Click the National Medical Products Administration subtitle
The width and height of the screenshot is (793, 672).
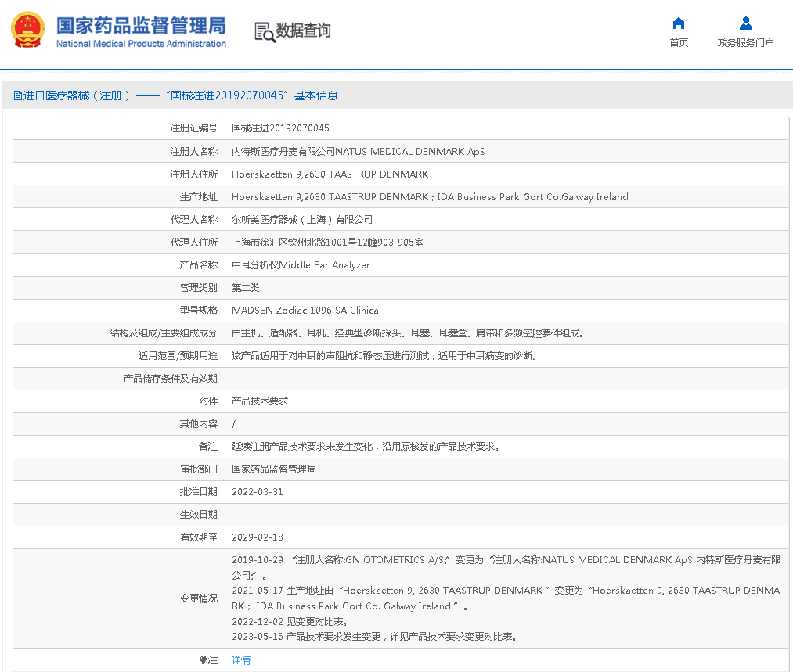tap(141, 44)
